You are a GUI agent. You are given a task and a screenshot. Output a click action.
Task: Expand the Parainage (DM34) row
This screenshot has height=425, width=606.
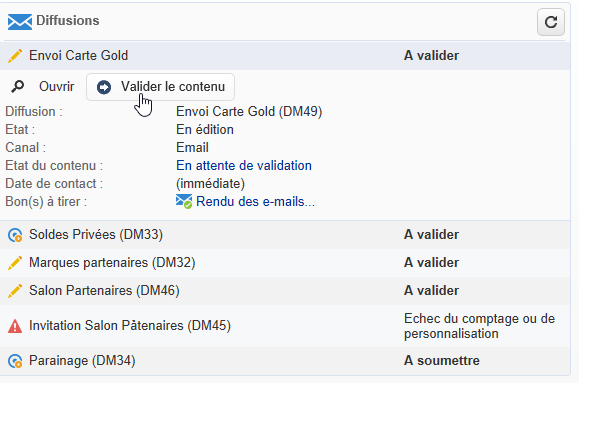pos(82,361)
